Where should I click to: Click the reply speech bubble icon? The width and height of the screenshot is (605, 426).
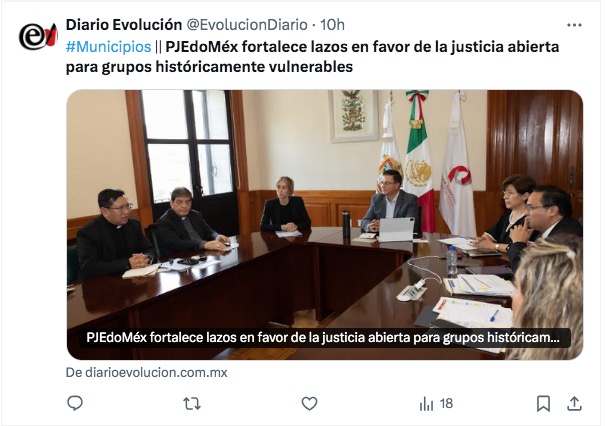tap(75, 403)
